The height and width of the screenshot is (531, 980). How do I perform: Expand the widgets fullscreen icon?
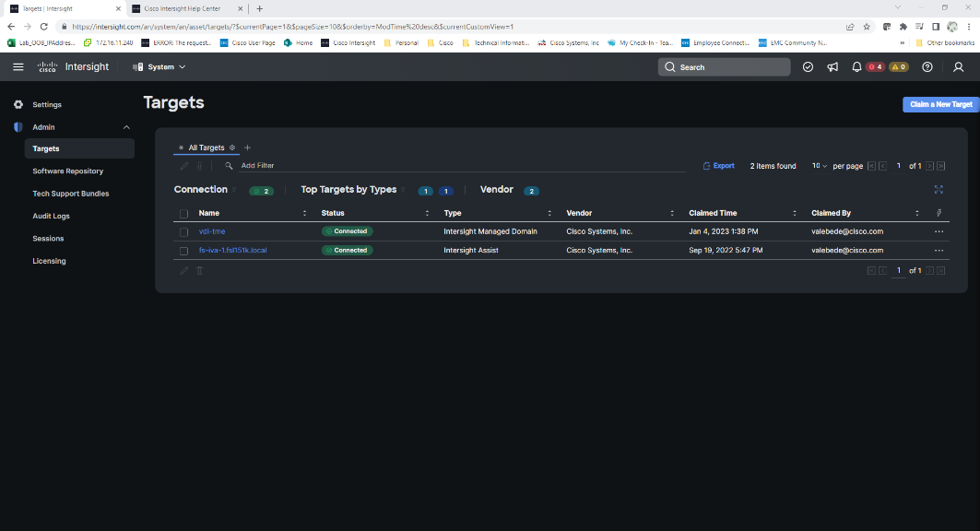(939, 189)
